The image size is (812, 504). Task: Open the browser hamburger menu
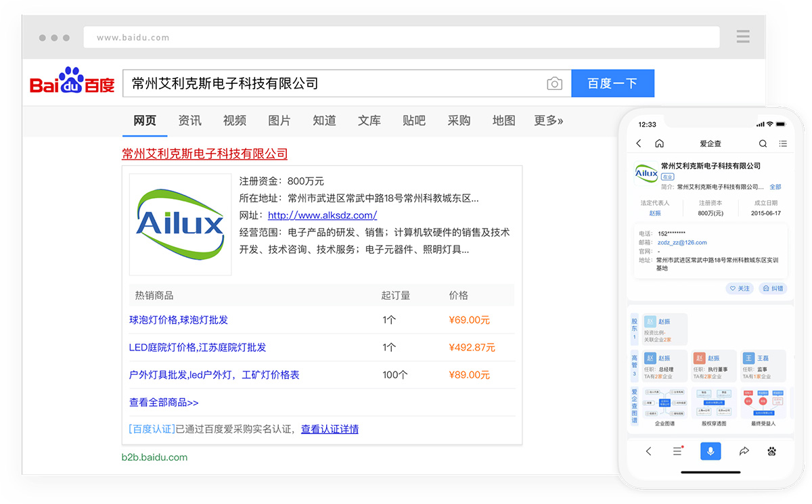pyautogui.click(x=743, y=37)
